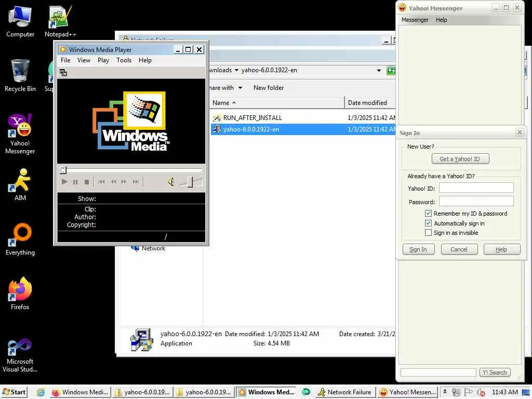Skip to next track in Media Player

pos(136,181)
